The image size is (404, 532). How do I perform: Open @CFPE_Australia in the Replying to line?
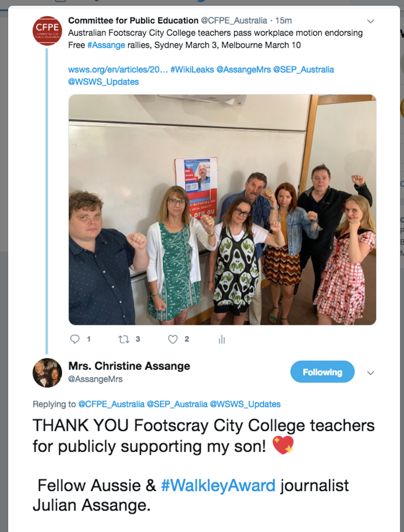coord(111,404)
